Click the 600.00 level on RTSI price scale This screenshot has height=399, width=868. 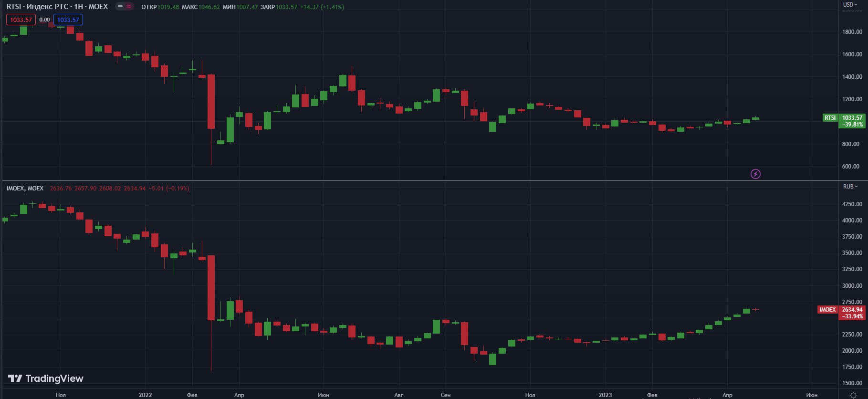851,167
